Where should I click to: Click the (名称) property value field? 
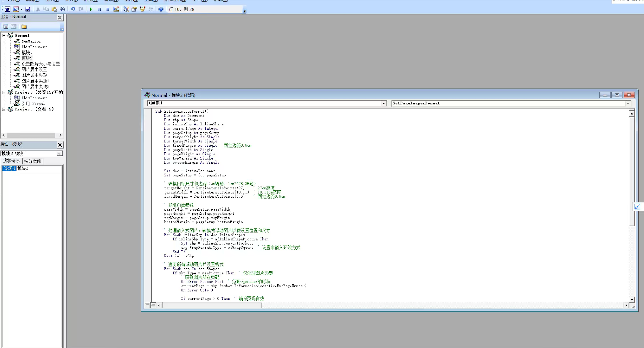39,169
